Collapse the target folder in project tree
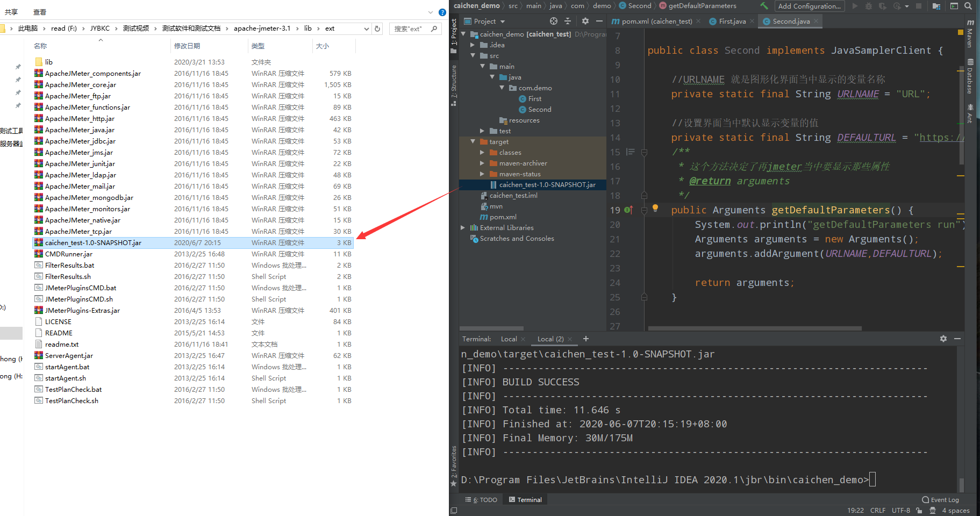The width and height of the screenshot is (980, 516). [473, 141]
